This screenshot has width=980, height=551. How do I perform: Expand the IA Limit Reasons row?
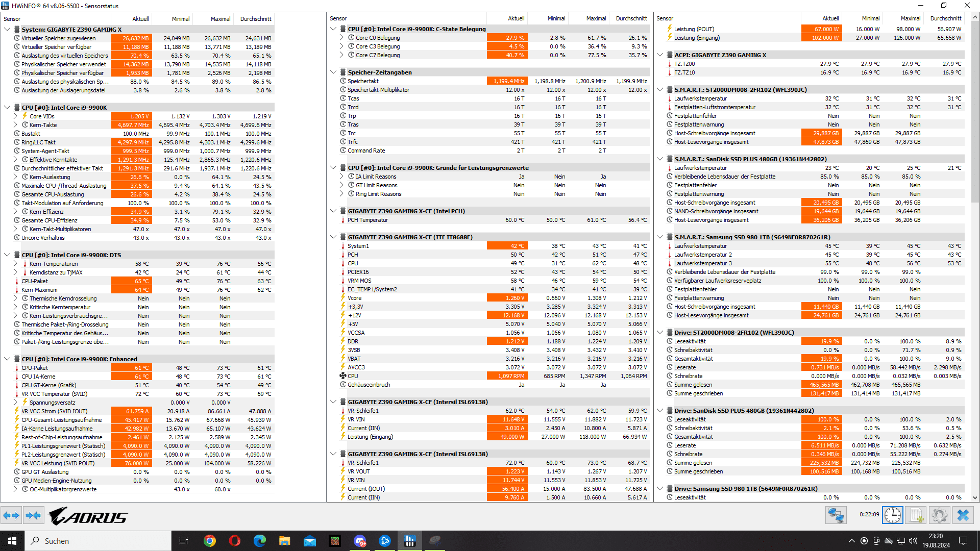(x=341, y=177)
